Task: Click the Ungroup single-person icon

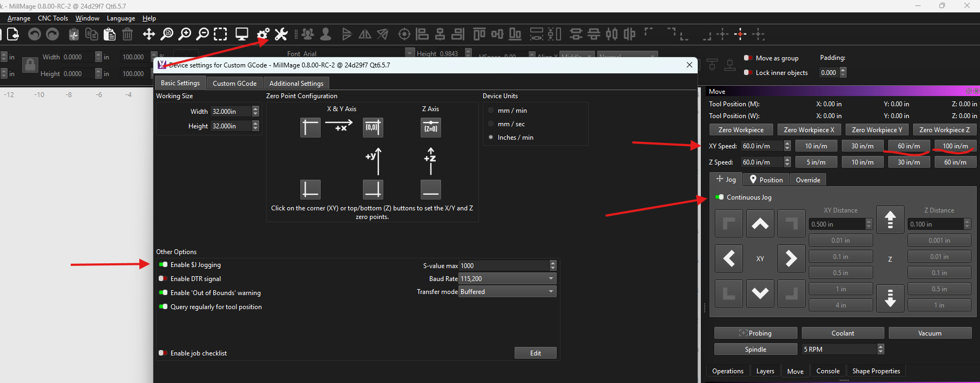Action: click(x=326, y=35)
